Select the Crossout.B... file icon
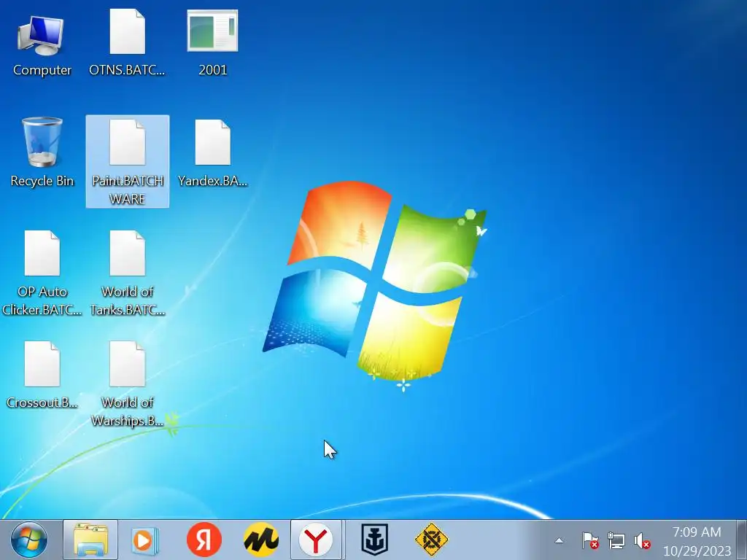This screenshot has height=560, width=747. coord(42,376)
